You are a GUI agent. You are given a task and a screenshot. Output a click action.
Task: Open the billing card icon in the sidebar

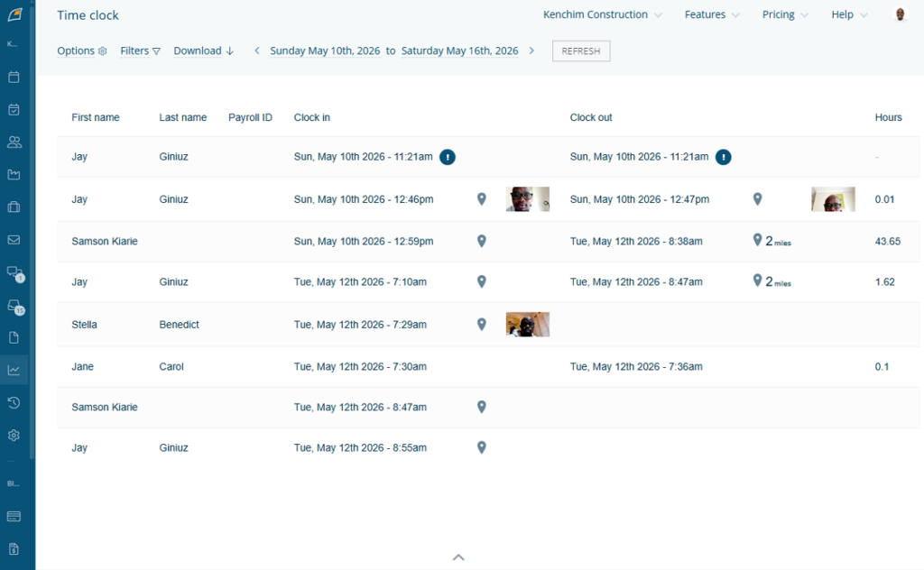(14, 517)
